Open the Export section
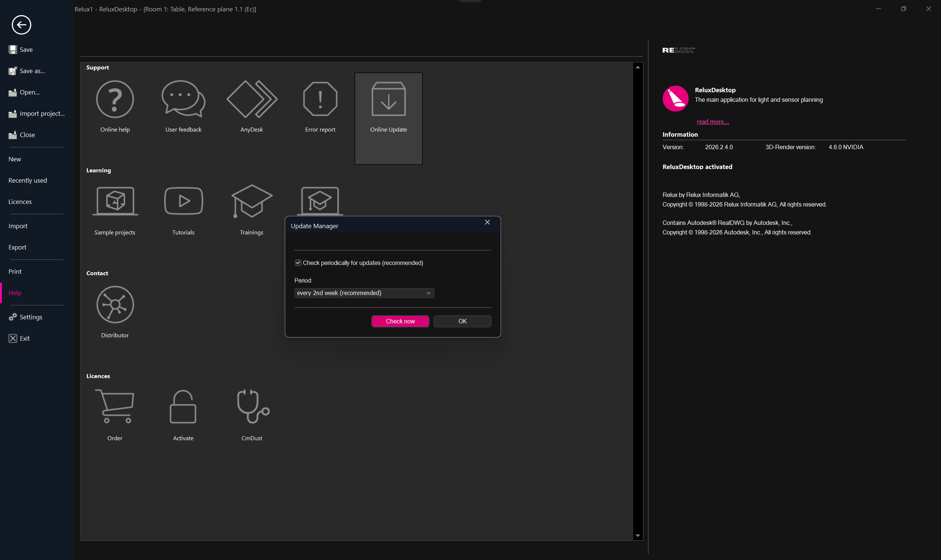This screenshot has height=560, width=941. click(x=17, y=247)
